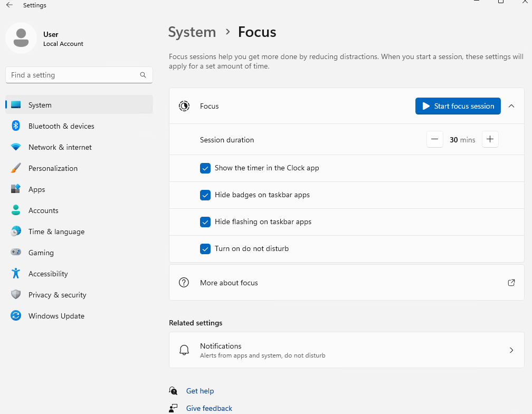Click the Bluetooth icon in sidebar

(x=16, y=126)
